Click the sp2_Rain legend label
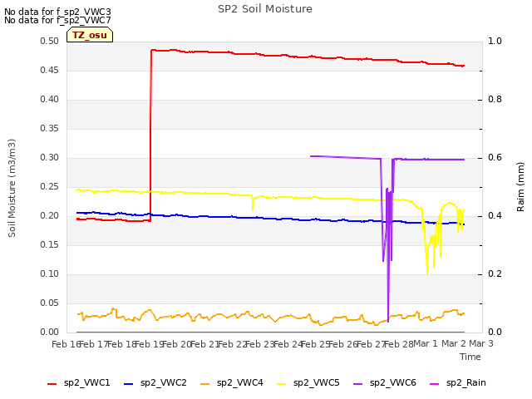 point(466,382)
